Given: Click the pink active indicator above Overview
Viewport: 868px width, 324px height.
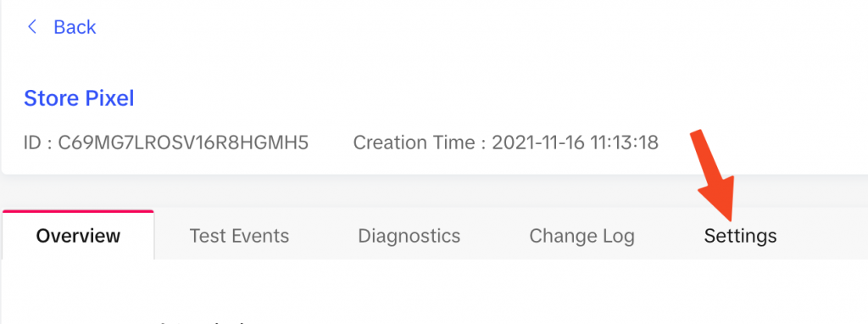Looking at the screenshot, I should click(x=78, y=211).
